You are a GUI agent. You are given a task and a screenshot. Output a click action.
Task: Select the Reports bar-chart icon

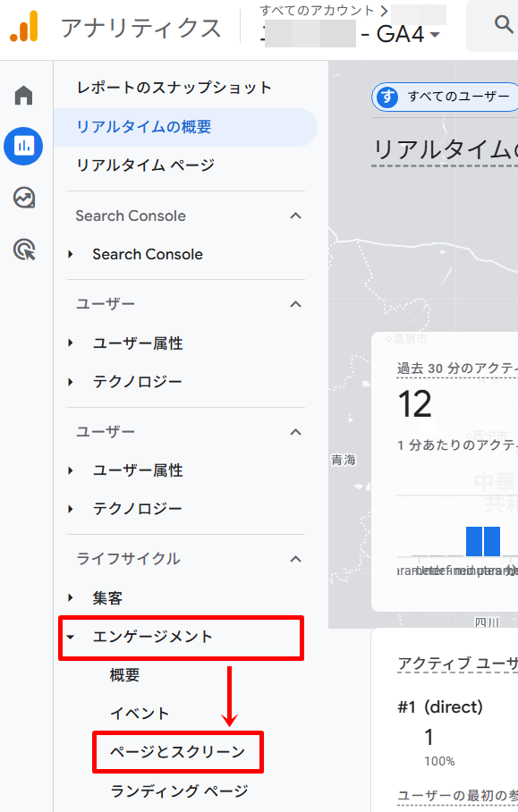(22, 146)
